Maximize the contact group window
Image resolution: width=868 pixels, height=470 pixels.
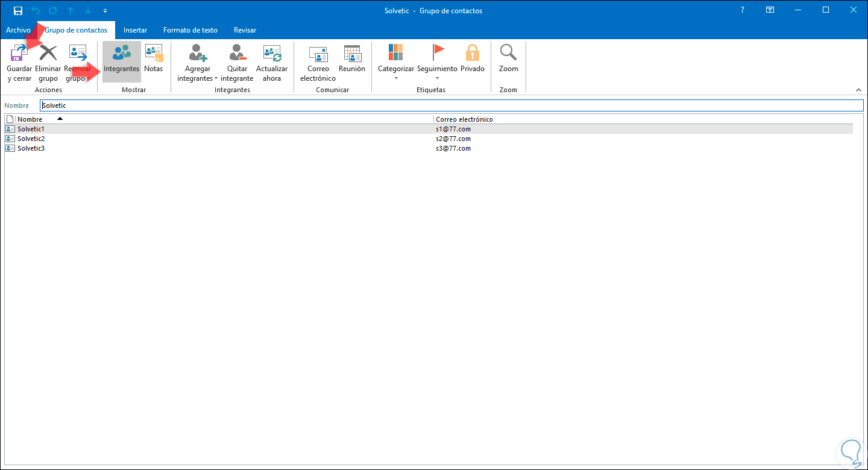coord(826,10)
